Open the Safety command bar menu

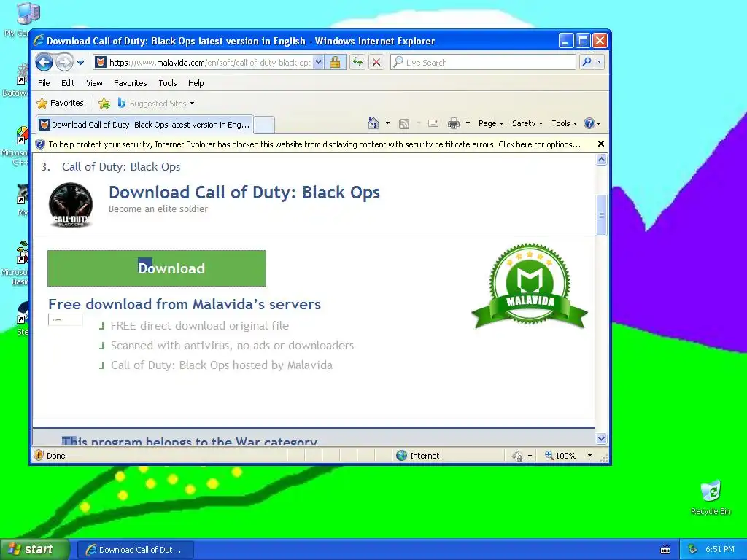click(527, 123)
